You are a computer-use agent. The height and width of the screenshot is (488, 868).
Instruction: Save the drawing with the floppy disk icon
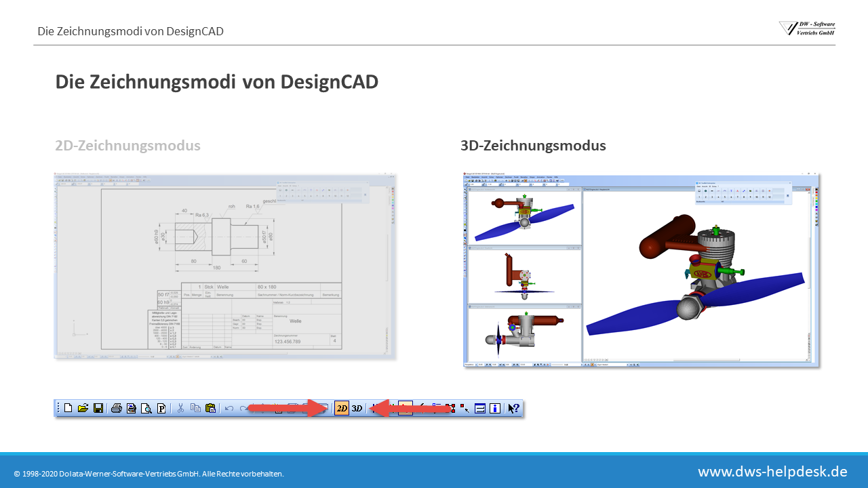click(x=98, y=408)
